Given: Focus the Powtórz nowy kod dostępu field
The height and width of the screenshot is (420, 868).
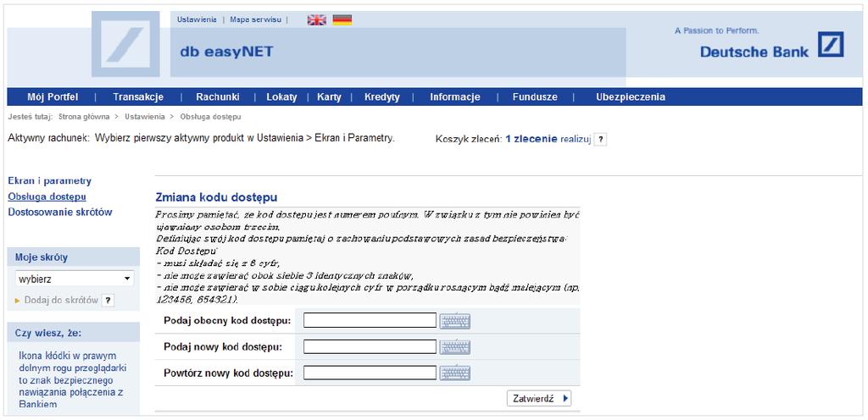Looking at the screenshot, I should pos(370,373).
